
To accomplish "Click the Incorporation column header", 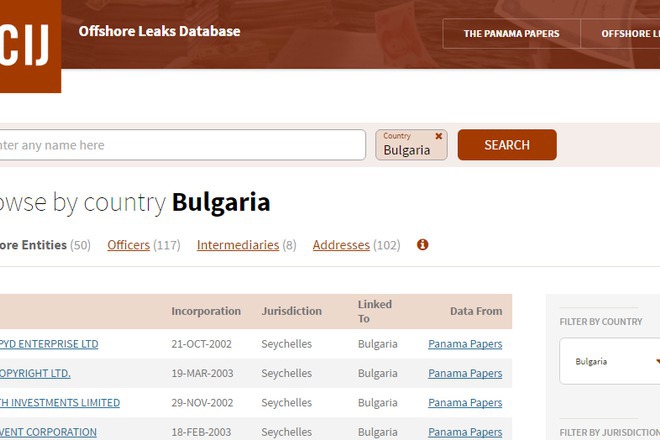I will pos(206,311).
